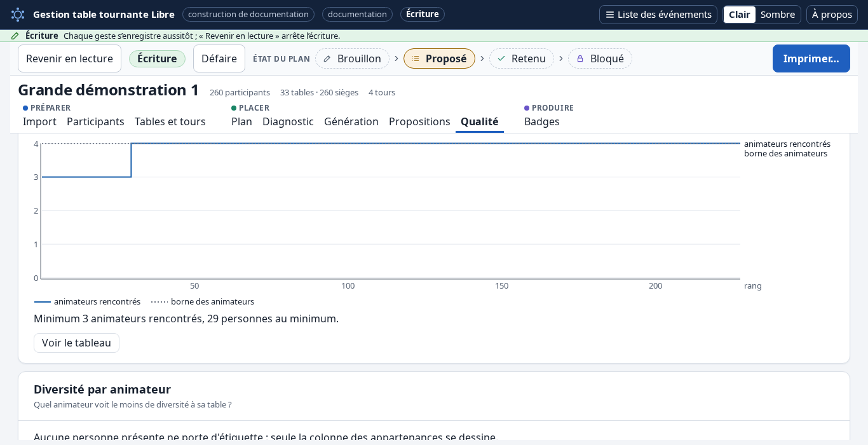Expand the Voir le tableau section
868x445 pixels.
(x=76, y=343)
